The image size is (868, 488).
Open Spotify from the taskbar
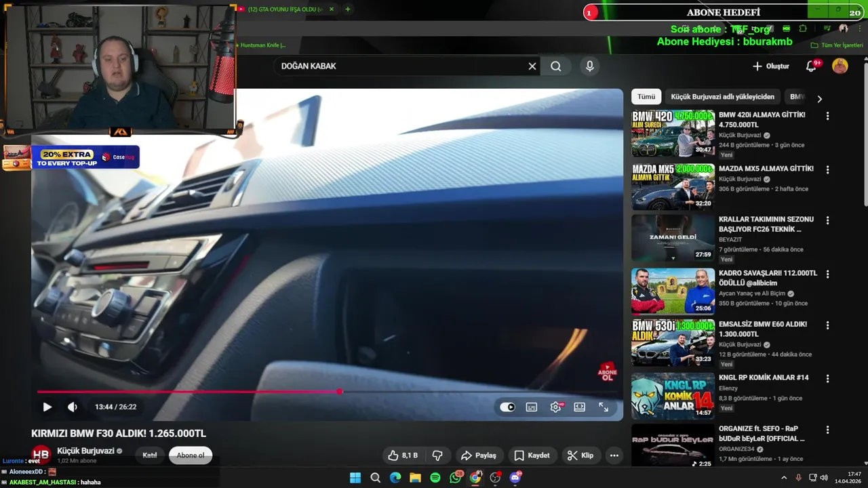[435, 478]
